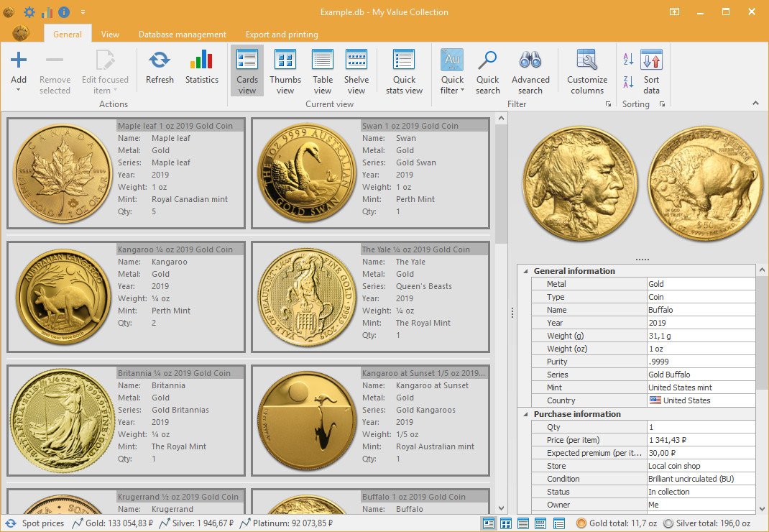
Task: Click the Buffalo reverse bison image
Action: [705, 183]
